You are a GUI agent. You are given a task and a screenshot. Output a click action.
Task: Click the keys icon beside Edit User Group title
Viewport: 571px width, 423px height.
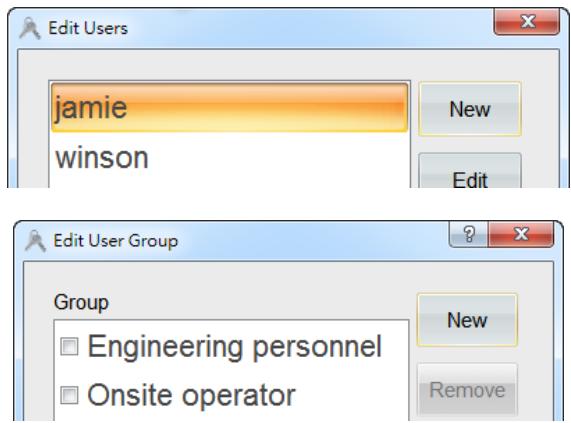[x=35, y=241]
